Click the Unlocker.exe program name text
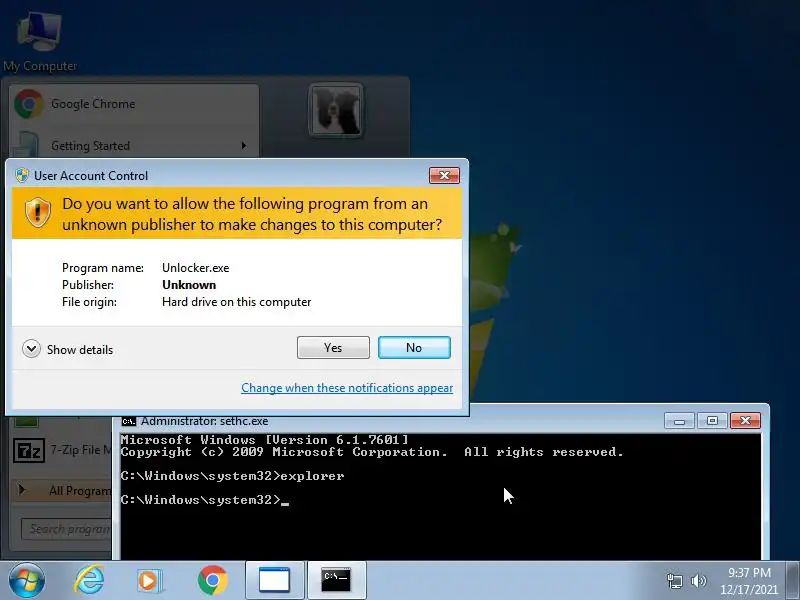800x600 pixels. 195,268
